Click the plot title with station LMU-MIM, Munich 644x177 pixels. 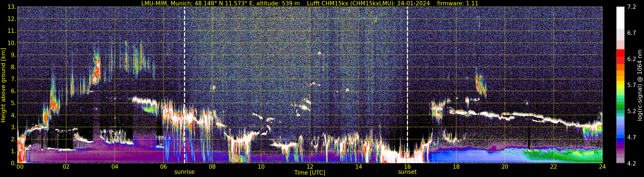pos(310,3)
